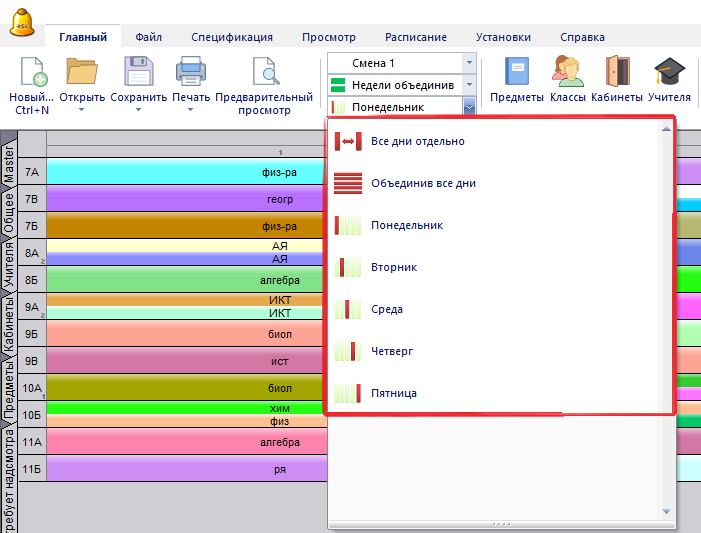Click the New document icon

(x=31, y=74)
